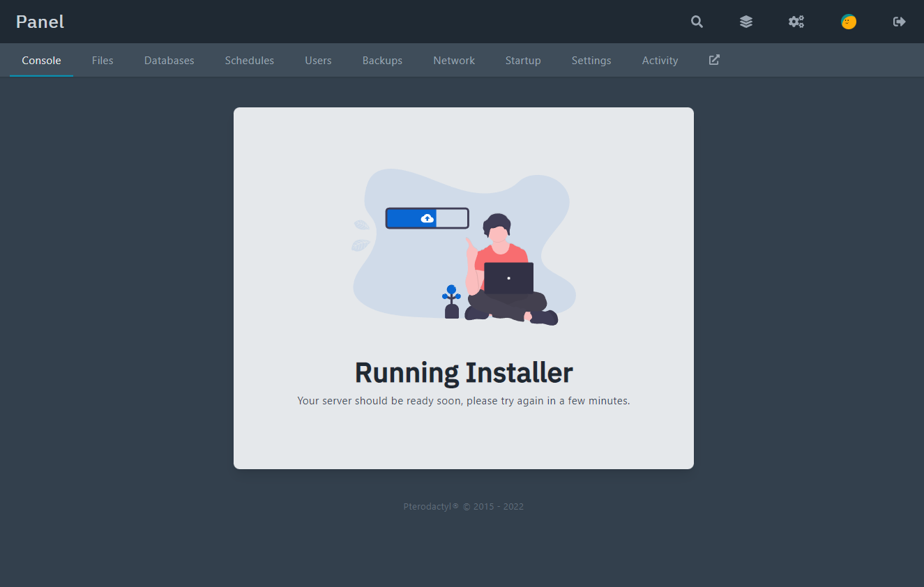924x587 pixels.
Task: Open the external link icon beside Activity
Action: tap(713, 60)
